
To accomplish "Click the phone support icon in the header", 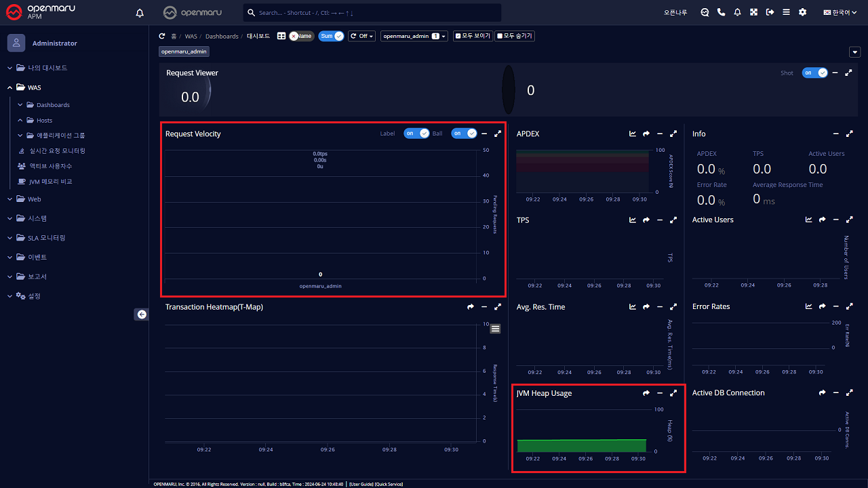I will (x=721, y=12).
